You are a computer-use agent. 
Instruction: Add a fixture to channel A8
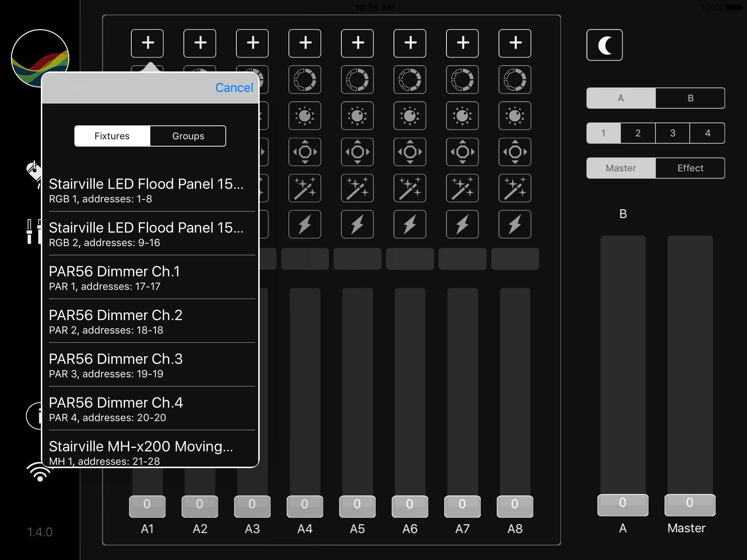(x=515, y=43)
